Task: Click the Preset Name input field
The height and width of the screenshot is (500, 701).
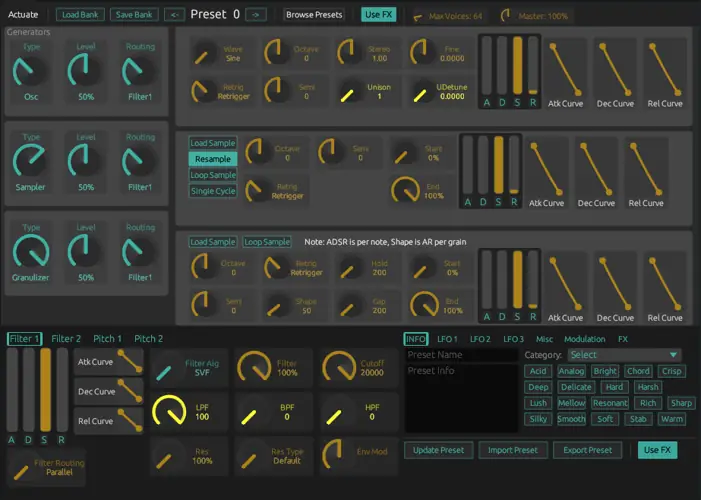Action: (459, 355)
